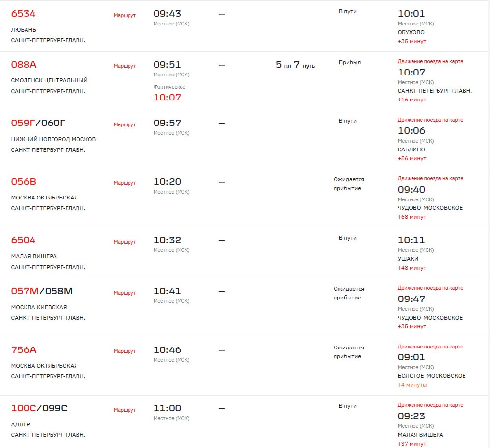Click train number 100С/099С from Адлер
This screenshot has width=490, height=448.
click(x=39, y=408)
